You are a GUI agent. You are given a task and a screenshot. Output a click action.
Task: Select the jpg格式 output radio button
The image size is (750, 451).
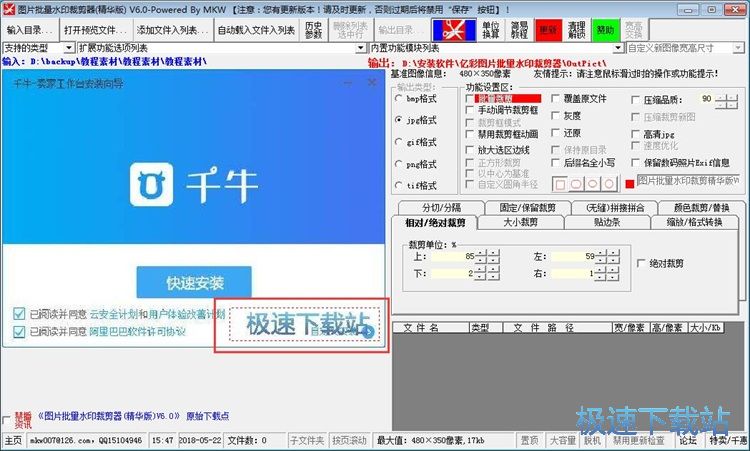click(398, 120)
